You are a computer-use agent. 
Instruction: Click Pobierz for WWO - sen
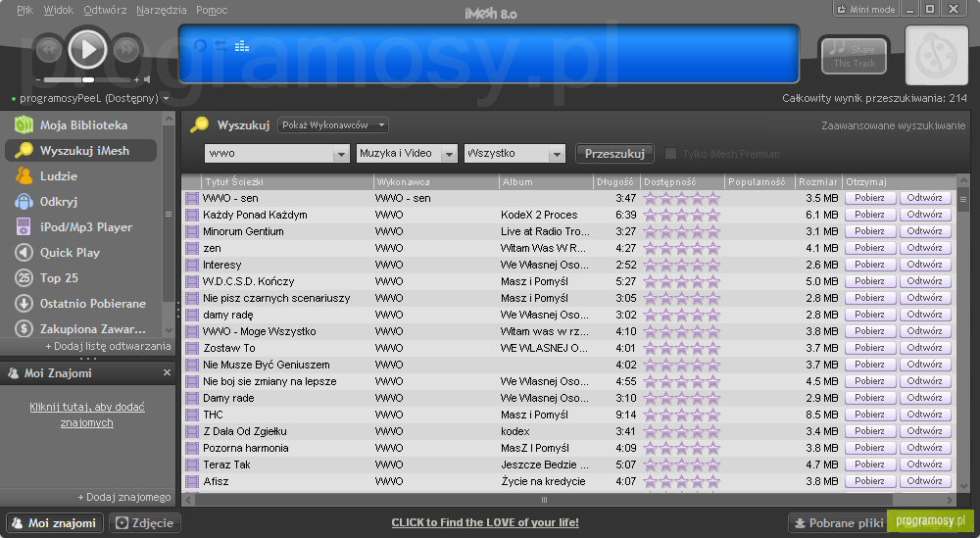[870, 198]
